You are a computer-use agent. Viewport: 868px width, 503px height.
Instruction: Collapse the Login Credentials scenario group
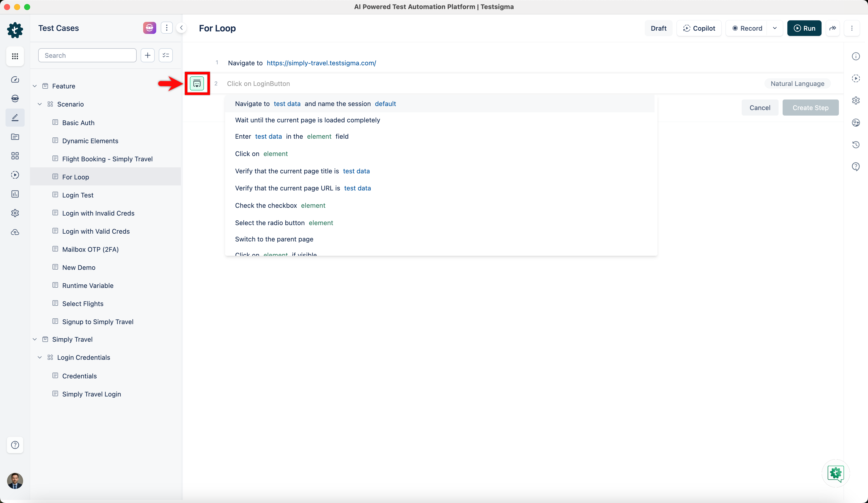pyautogui.click(x=40, y=358)
